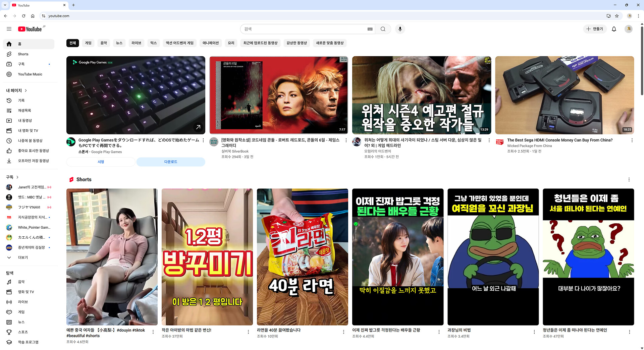Select the 음악 filter chip
644x350 pixels.
point(104,43)
